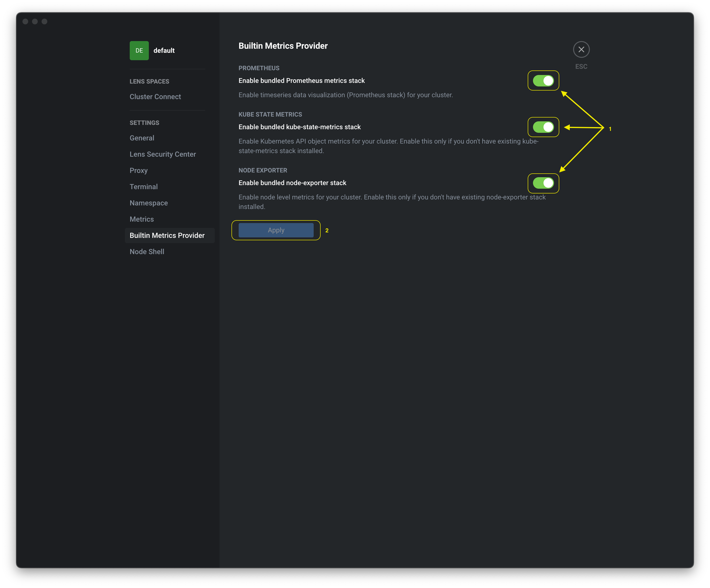Turn off bundled node-exporter stack toggle
Image resolution: width=710 pixels, height=588 pixels.
[x=543, y=183]
